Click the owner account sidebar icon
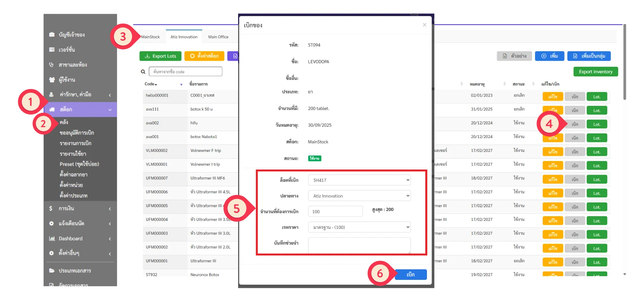Viewport: 644px width, 307px height. pos(52,35)
